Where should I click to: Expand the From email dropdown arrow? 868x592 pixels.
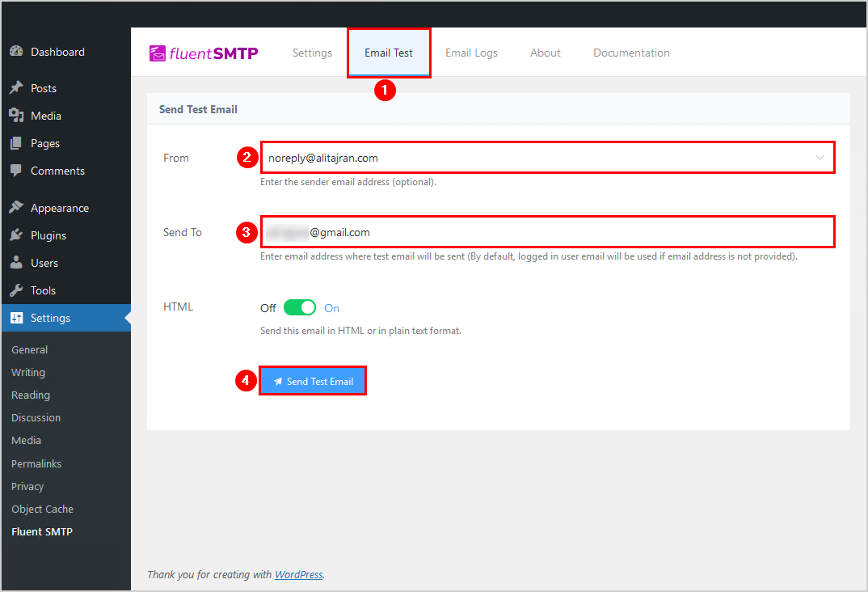point(820,158)
